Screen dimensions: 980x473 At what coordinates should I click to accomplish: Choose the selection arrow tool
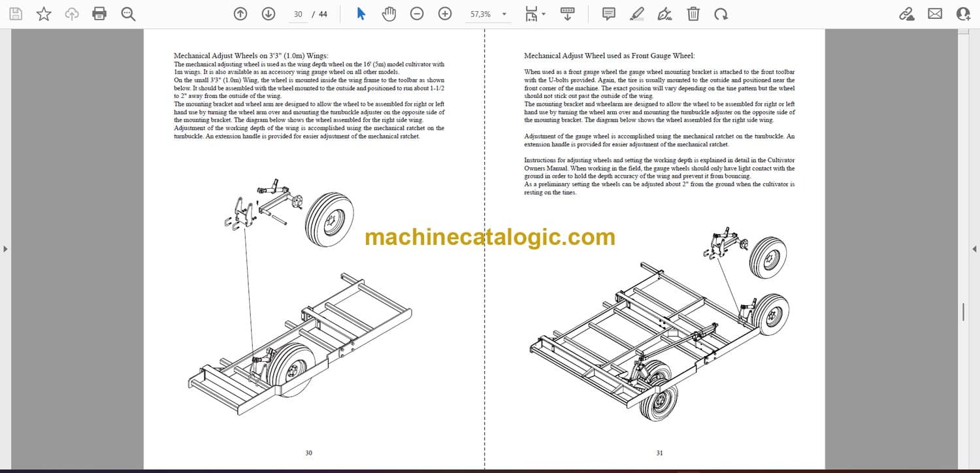pyautogui.click(x=361, y=14)
